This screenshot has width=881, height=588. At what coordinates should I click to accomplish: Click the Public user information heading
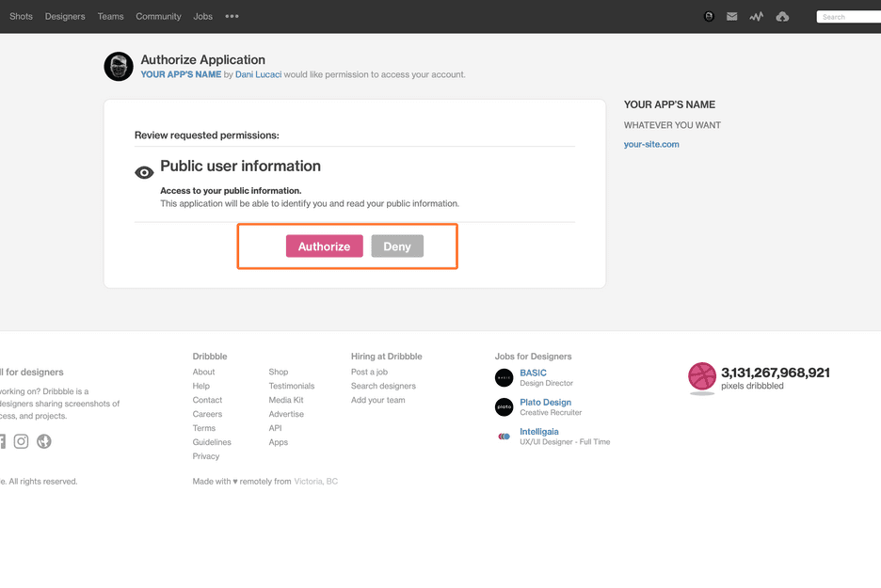pyautogui.click(x=240, y=166)
